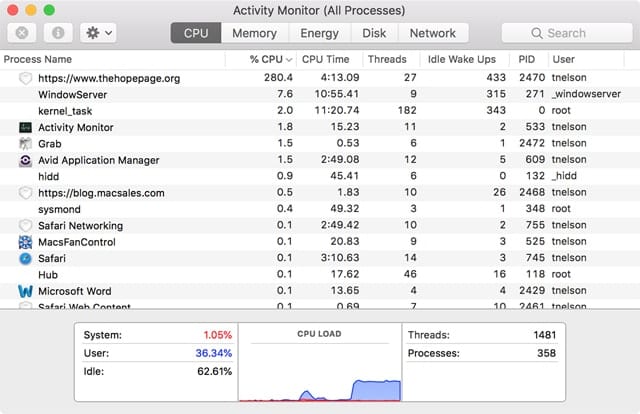Sort by the Threads column header

coord(386,60)
